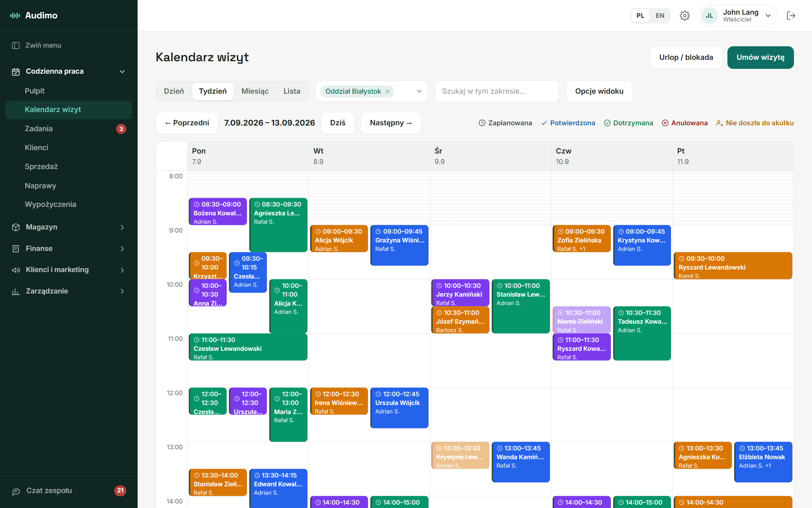Select Tydzień view tab
Screen dimensions: 812x508
pos(213,91)
